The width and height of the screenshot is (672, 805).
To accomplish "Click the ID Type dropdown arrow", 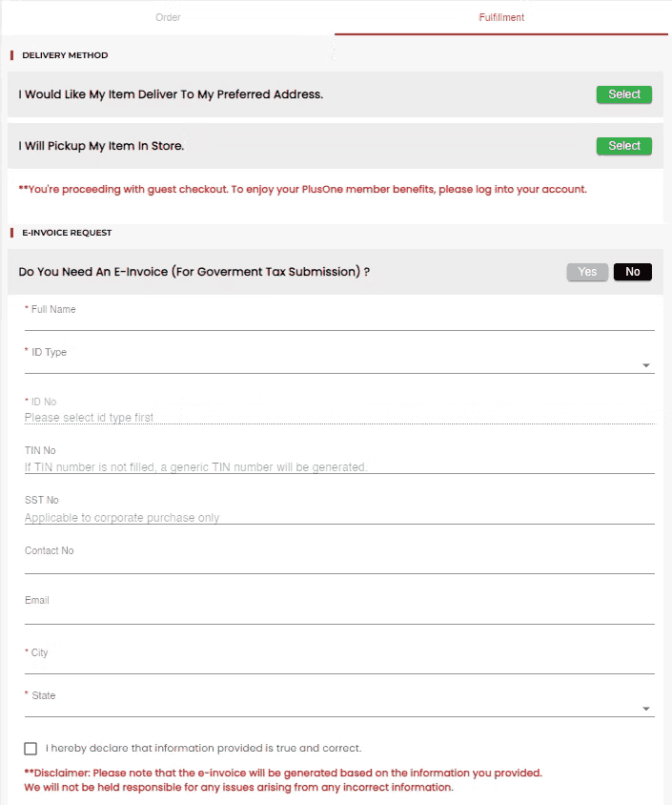I will 646,365.
